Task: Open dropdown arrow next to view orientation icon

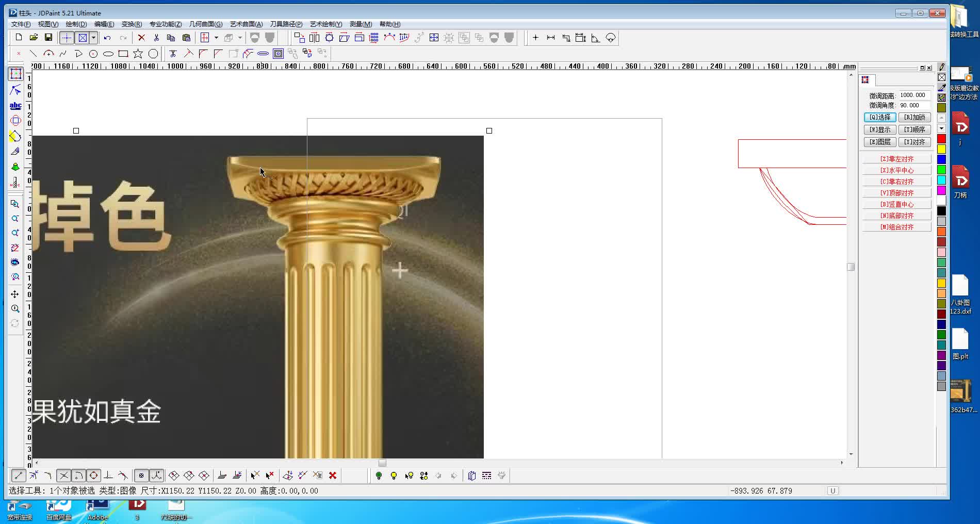Action: click(x=216, y=38)
